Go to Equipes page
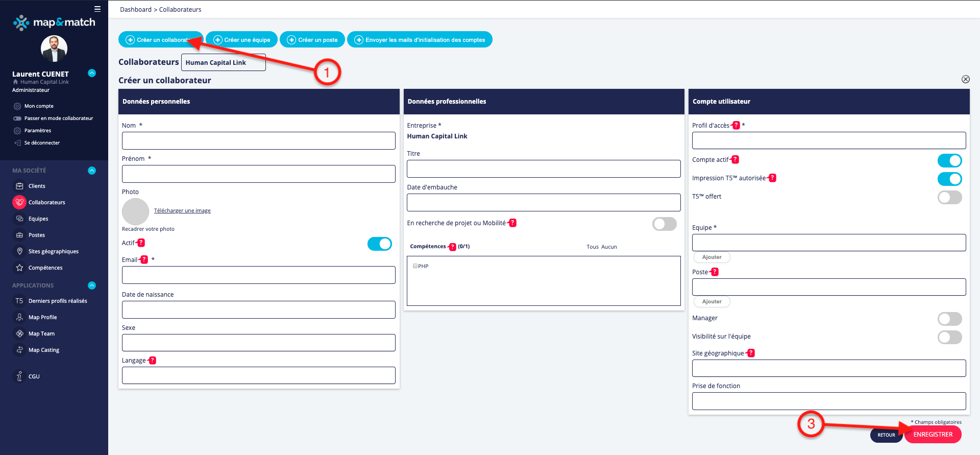The width and height of the screenshot is (980, 455). tap(38, 219)
